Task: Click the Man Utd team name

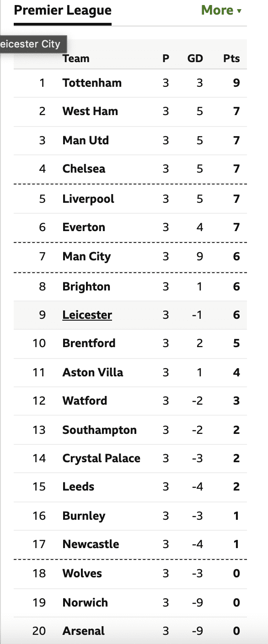Action: click(86, 140)
